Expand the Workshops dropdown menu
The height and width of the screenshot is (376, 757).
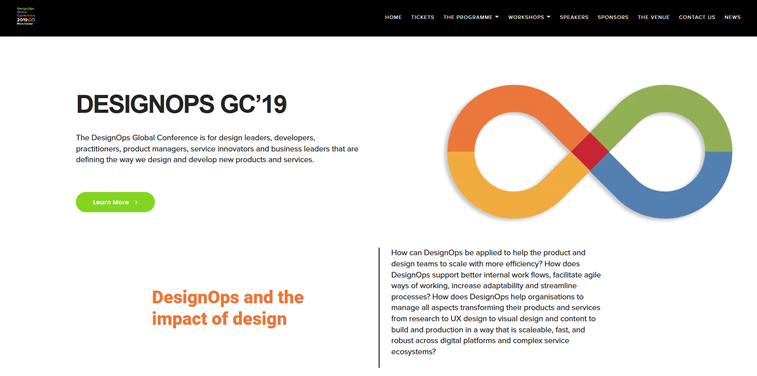[x=529, y=17]
